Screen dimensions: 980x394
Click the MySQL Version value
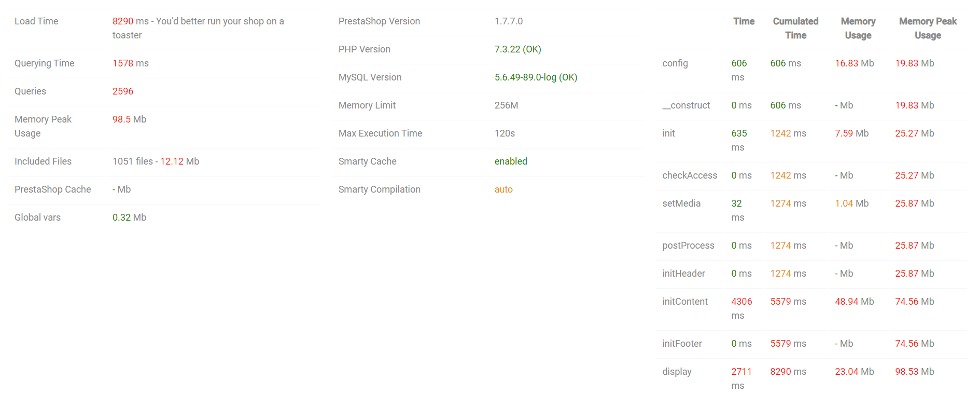[x=536, y=77]
